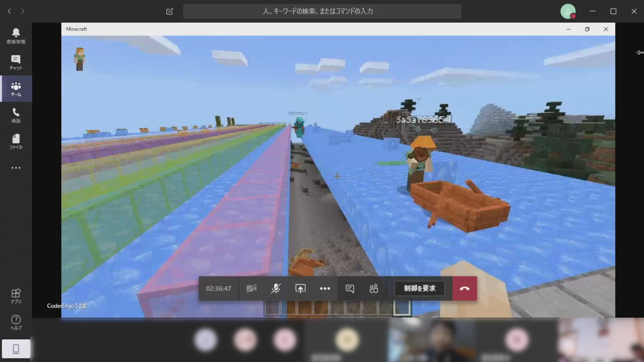Navigate forward with the right arrow

click(23, 11)
